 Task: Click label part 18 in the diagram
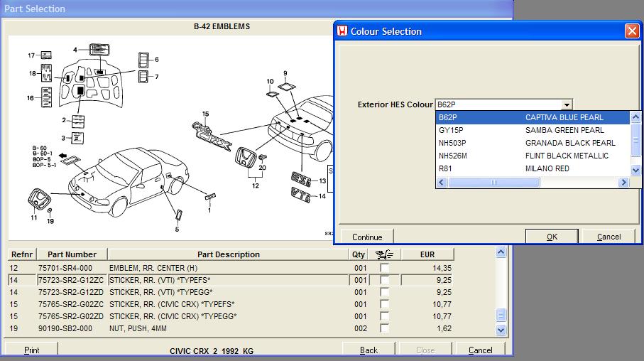(46, 72)
